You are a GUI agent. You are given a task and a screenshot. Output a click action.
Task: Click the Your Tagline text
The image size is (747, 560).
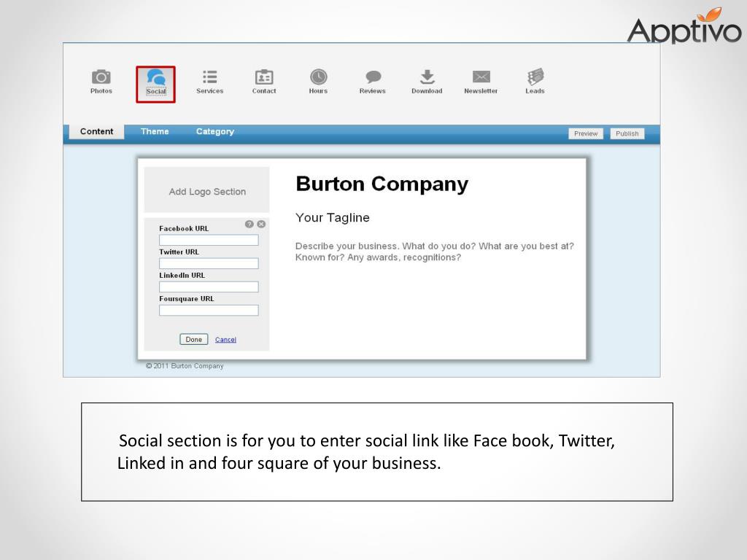(x=332, y=218)
